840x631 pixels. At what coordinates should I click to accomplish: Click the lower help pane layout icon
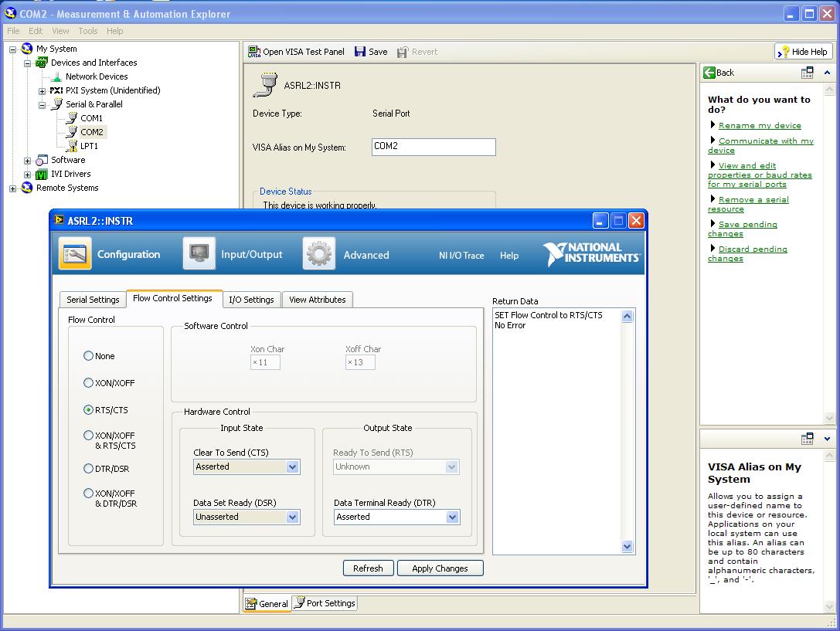tap(808, 439)
